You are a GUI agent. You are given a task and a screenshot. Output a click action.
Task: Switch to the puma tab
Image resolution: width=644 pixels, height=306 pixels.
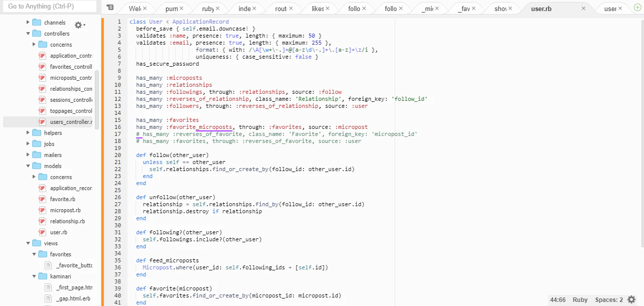171,9
